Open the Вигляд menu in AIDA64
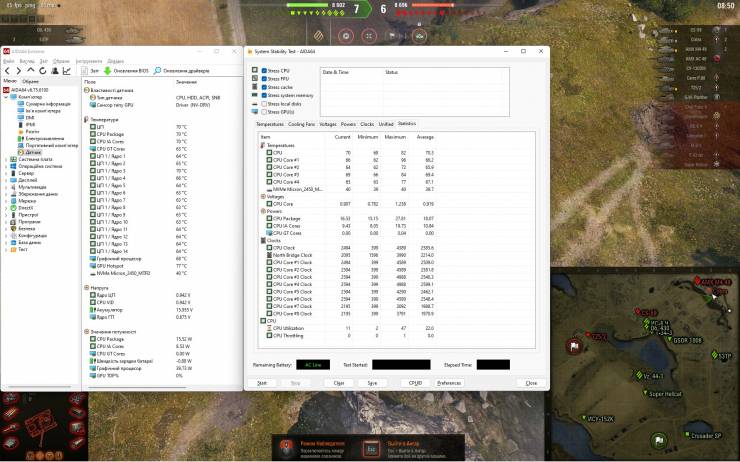This screenshot has width=740, height=462. point(27,61)
